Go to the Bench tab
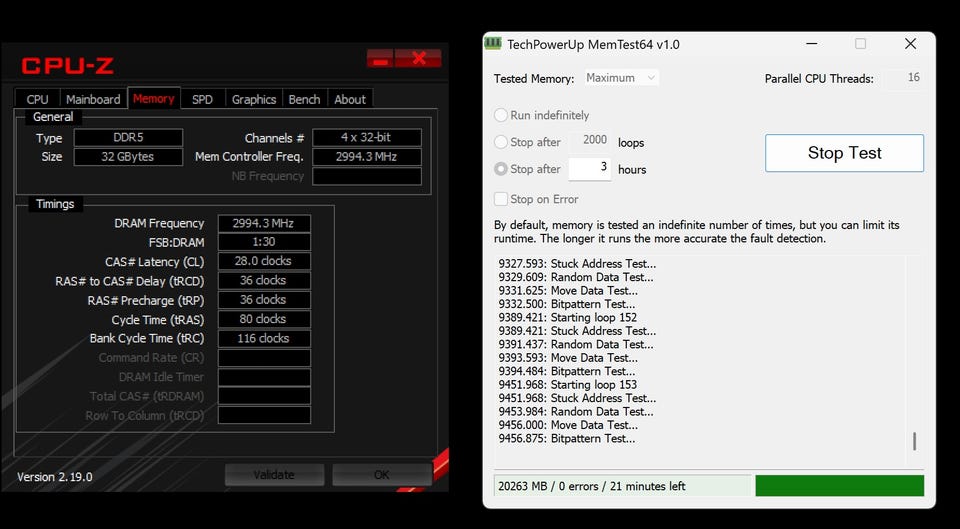The width and height of the screenshot is (960, 529). click(304, 99)
